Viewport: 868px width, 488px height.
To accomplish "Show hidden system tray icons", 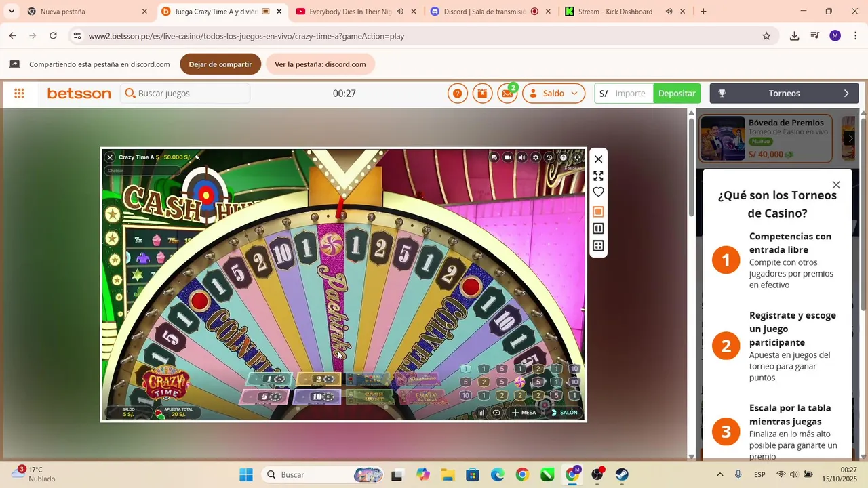I will pyautogui.click(x=719, y=474).
